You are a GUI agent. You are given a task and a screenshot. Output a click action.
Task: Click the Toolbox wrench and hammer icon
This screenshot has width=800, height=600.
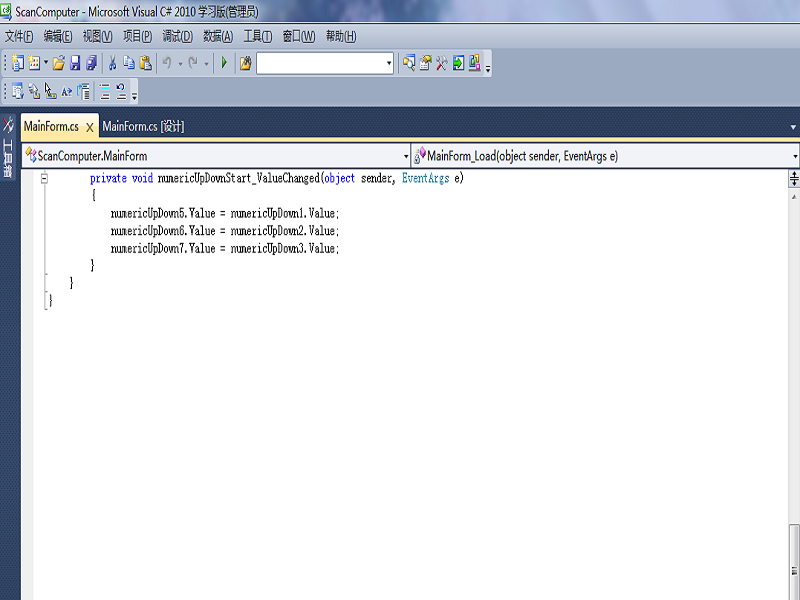[442, 63]
